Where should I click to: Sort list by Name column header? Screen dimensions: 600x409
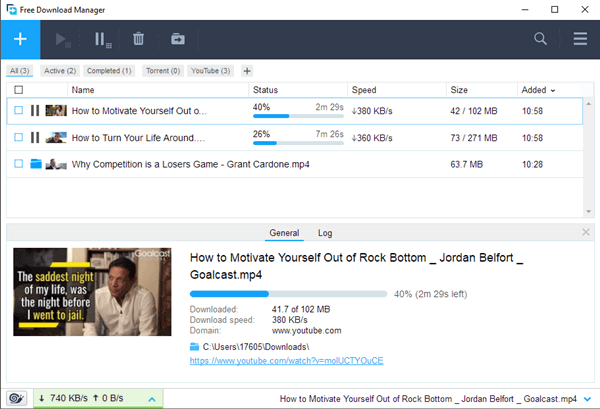pyautogui.click(x=83, y=90)
